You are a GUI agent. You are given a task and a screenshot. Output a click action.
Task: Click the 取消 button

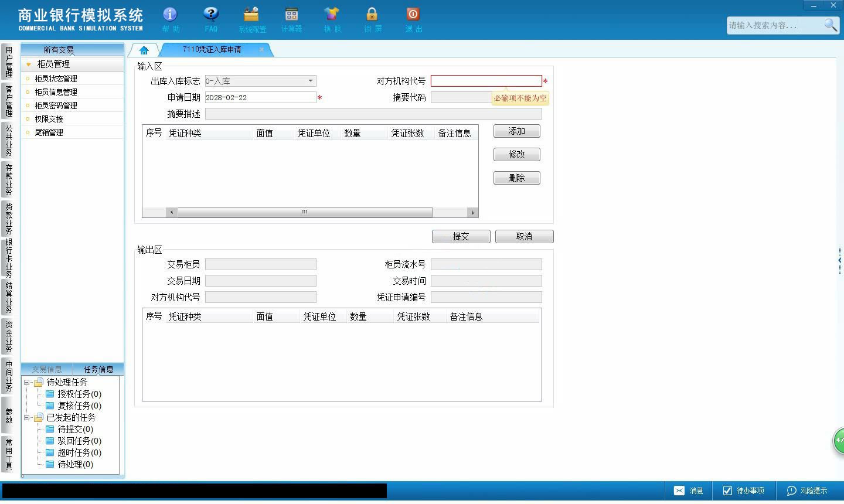tap(525, 236)
